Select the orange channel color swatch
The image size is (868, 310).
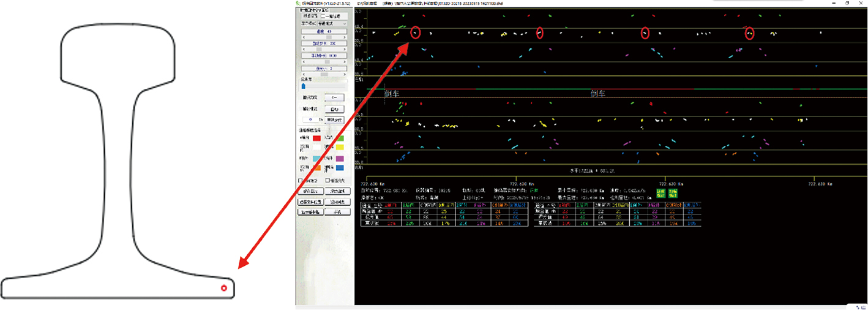coord(316,168)
